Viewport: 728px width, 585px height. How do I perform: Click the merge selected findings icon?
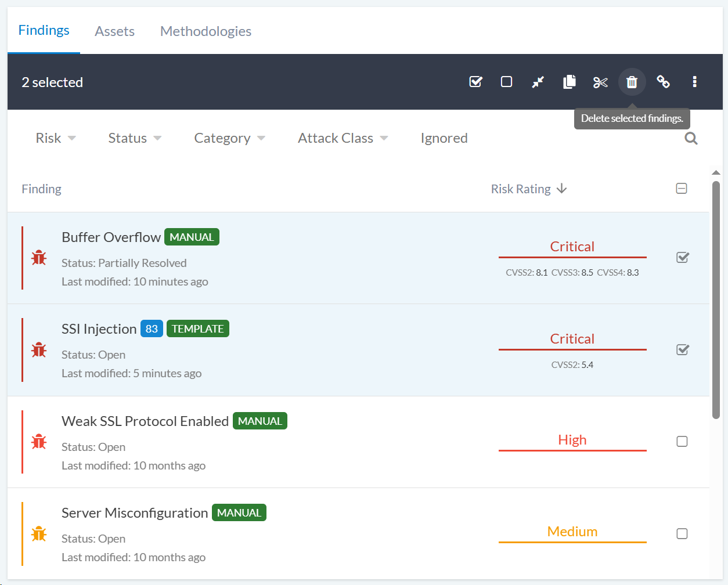(x=538, y=82)
